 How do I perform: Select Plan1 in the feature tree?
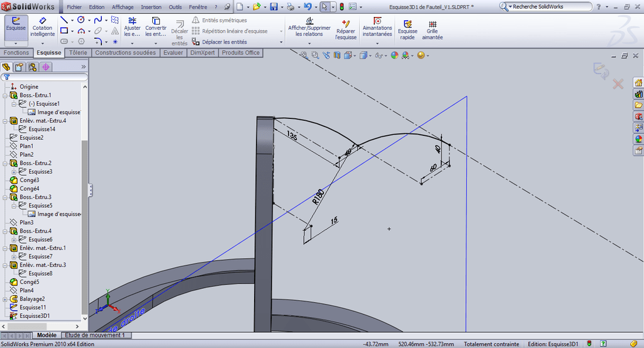pyautogui.click(x=26, y=146)
